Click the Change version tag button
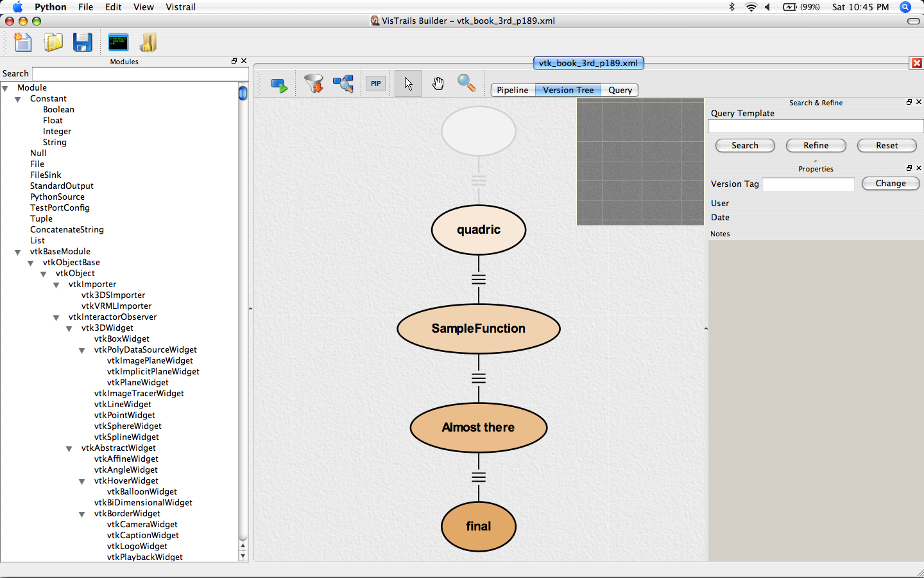 [x=890, y=184]
